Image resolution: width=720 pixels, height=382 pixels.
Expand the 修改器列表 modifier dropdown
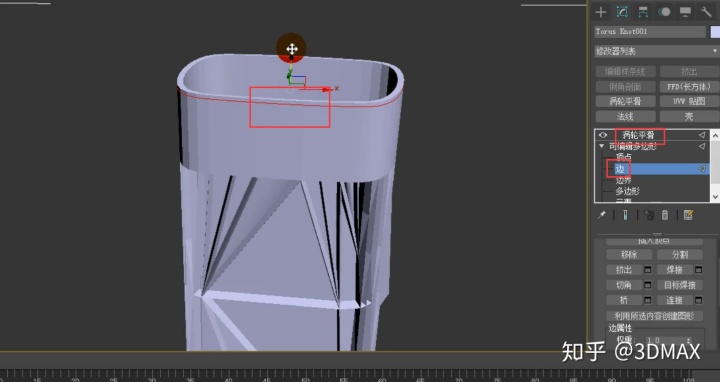[x=656, y=51]
